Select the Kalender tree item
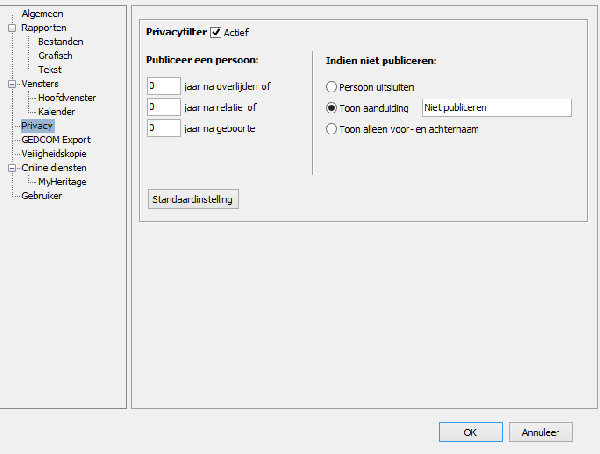Viewport: 600px width, 454px height. coord(57,112)
